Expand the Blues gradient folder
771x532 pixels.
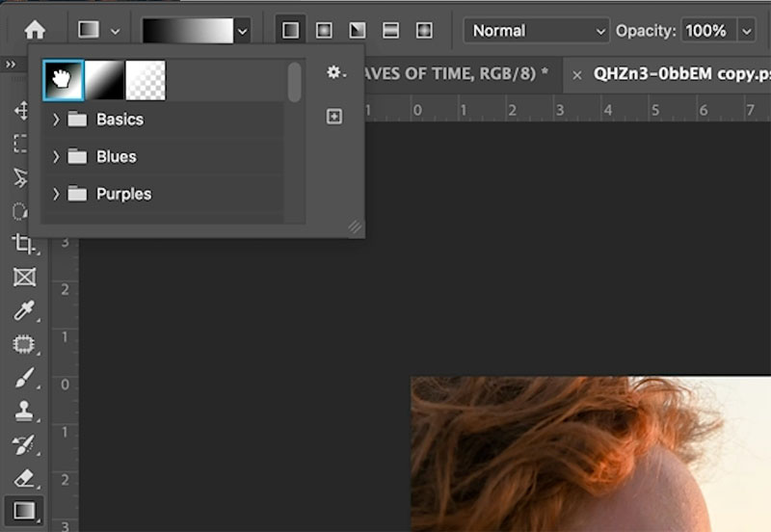(56, 156)
